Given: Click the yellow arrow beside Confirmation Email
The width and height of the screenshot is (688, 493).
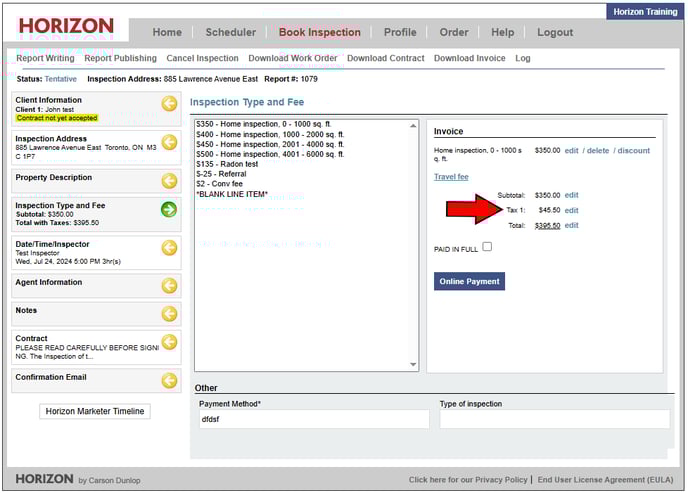Looking at the screenshot, I should 170,381.
